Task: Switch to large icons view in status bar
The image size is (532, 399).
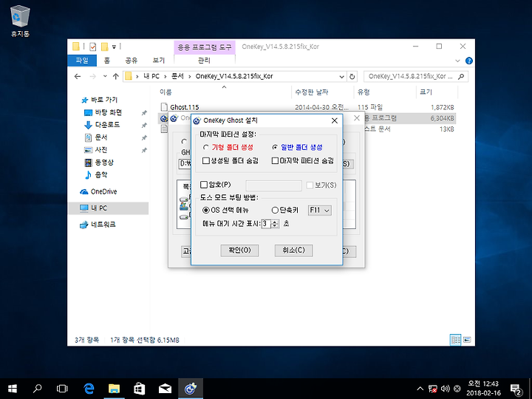Action: 467,340
